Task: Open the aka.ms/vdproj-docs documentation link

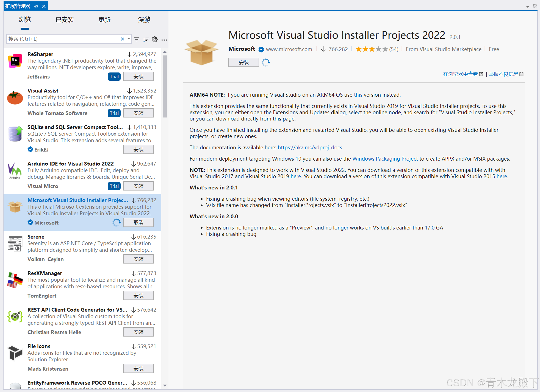Action: (310, 147)
